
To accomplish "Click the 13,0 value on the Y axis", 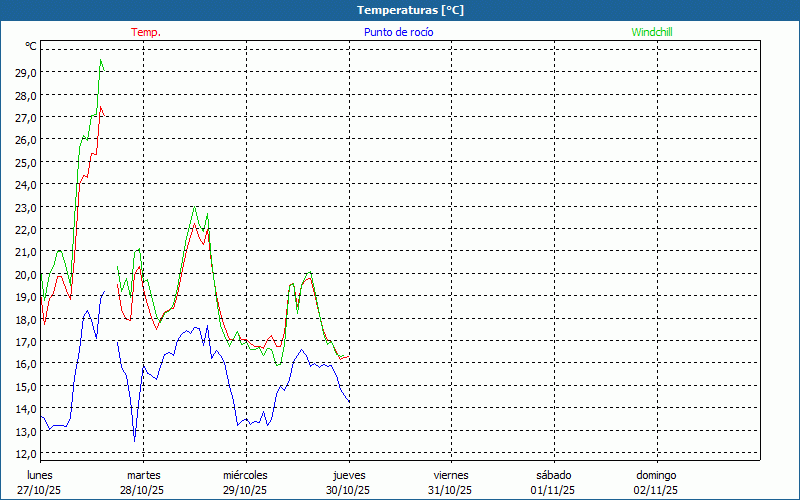I will point(26,431).
